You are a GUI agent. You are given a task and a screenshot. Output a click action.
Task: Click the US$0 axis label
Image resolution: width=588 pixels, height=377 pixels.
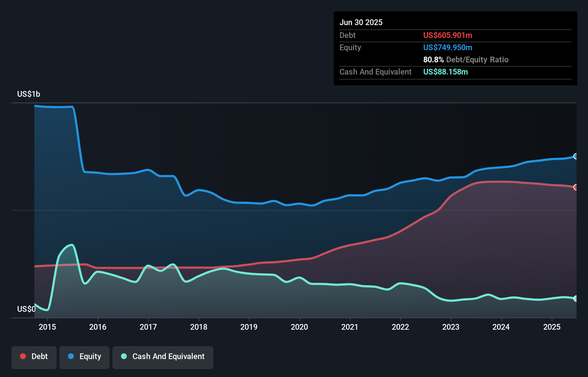pos(26,309)
